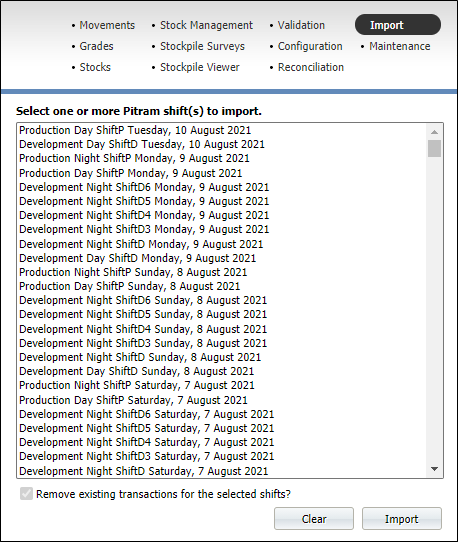Screen dimensions: 458x542
Task: Select the highlighted Import tab
Action: [x=398, y=25]
